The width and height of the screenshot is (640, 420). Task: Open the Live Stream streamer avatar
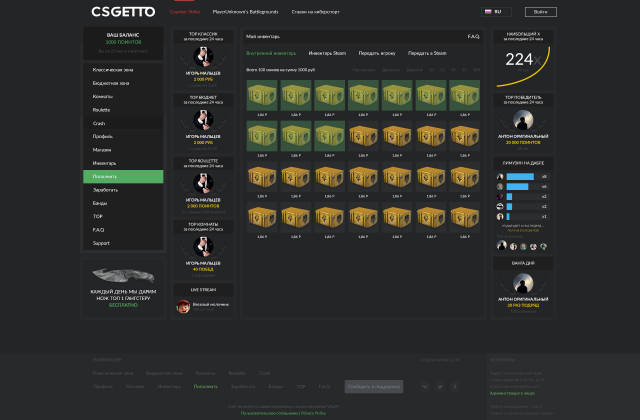tap(183, 307)
